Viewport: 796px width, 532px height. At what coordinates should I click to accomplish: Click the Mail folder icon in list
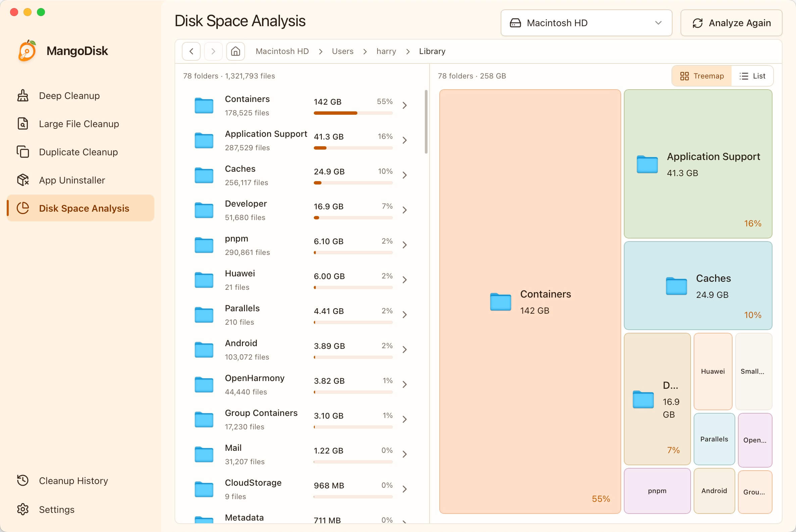(x=204, y=455)
